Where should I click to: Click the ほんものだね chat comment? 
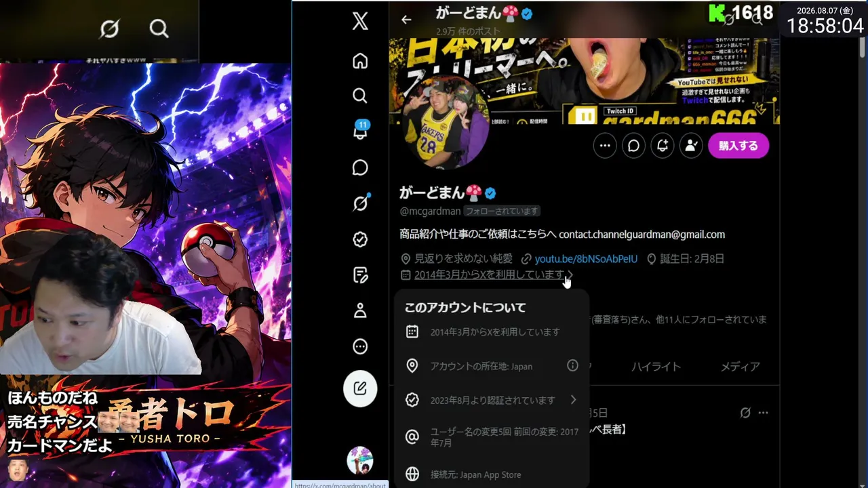52,399
